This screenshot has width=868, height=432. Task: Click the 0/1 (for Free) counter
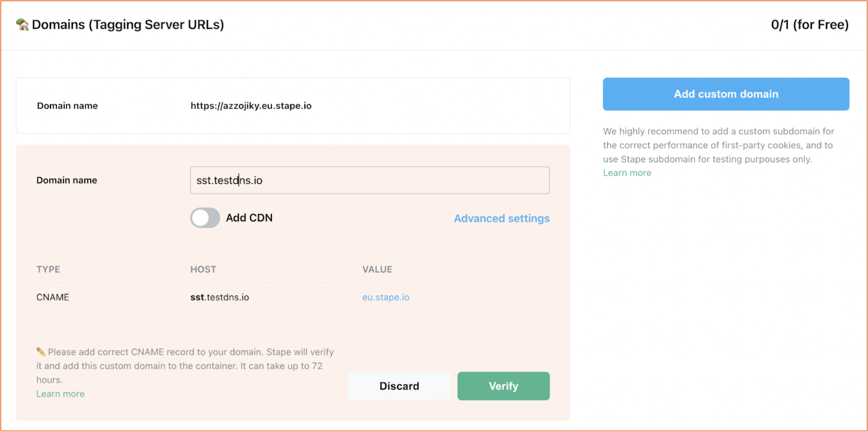pyautogui.click(x=809, y=24)
